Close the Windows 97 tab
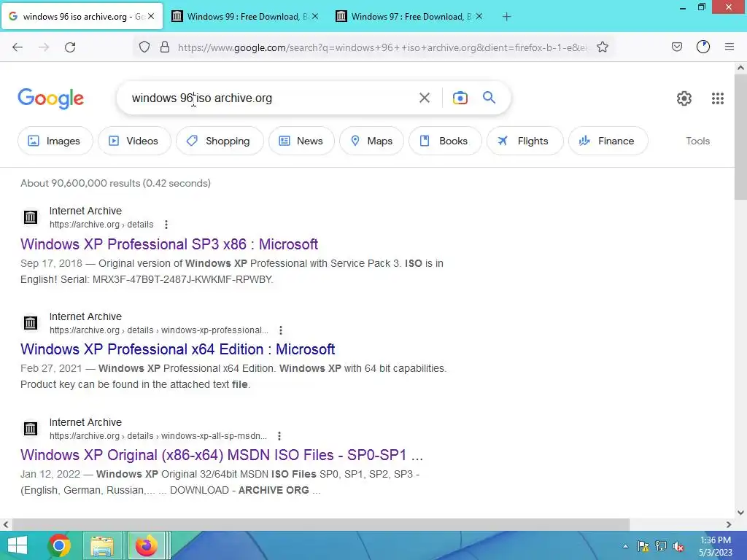Screen dimensions: 747x560 point(479,17)
